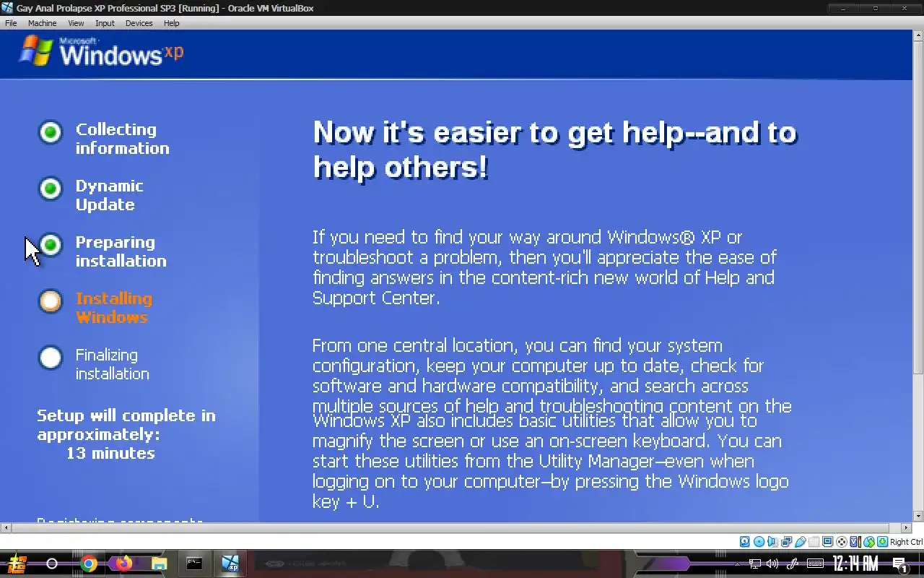Click the Windows XP logo in setup header

coord(101,52)
